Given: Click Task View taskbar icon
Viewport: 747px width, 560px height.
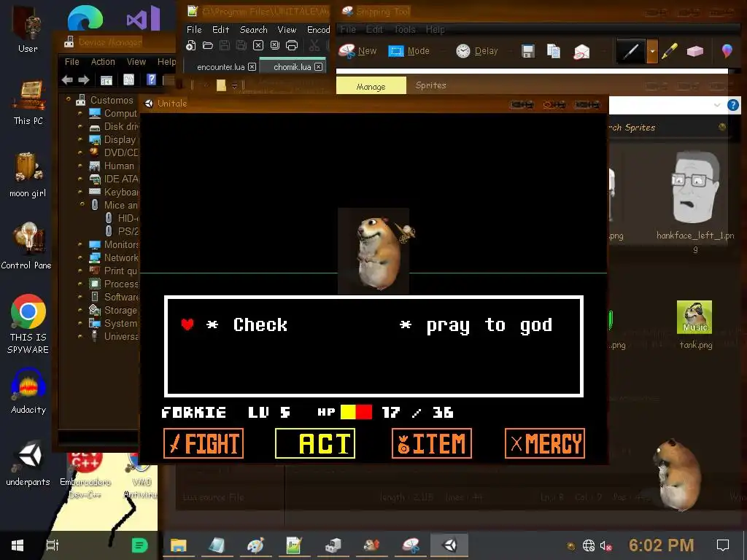Looking at the screenshot, I should 53,545.
